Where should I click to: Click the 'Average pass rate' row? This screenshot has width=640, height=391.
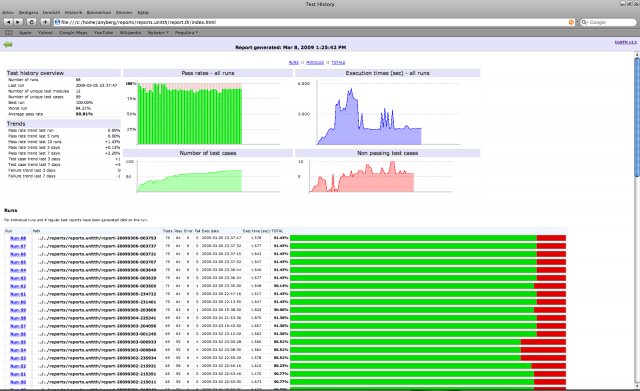click(x=63, y=114)
